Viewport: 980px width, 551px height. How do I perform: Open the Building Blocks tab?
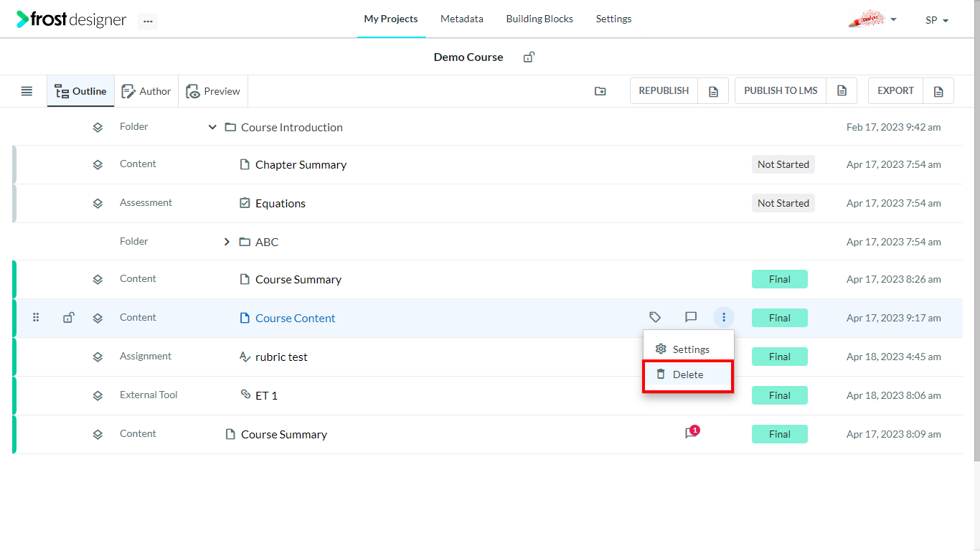click(x=540, y=19)
